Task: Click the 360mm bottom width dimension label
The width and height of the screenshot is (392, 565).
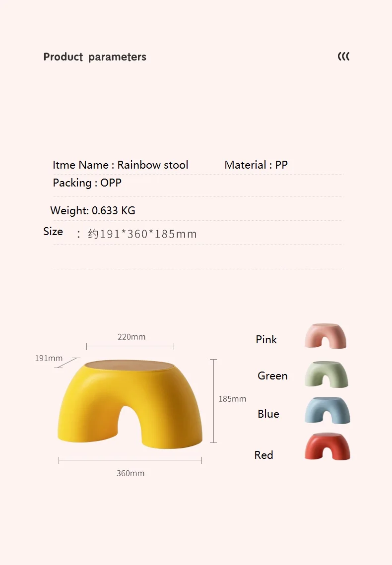Action: coord(131,473)
